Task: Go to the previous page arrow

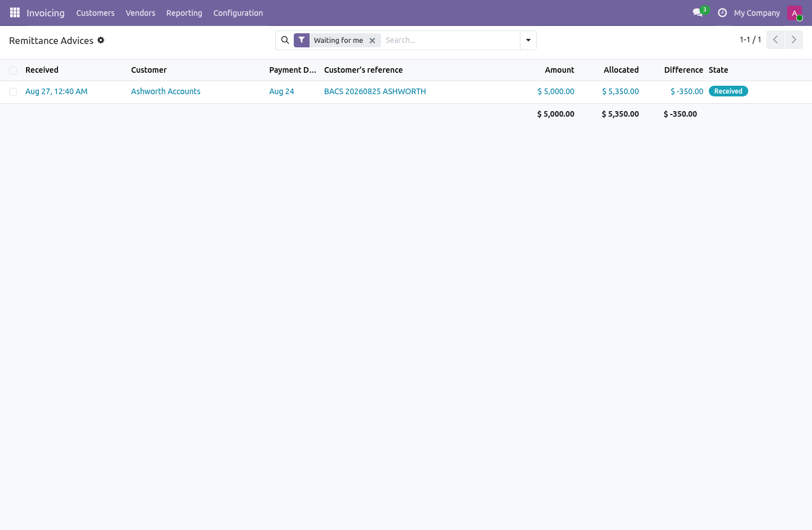Action: coord(775,39)
